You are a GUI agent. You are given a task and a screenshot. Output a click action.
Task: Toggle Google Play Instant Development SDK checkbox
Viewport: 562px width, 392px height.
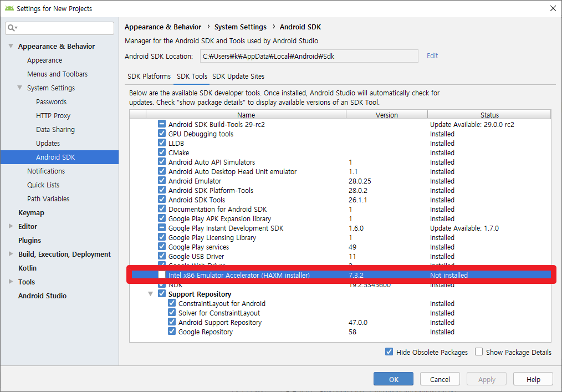point(162,228)
